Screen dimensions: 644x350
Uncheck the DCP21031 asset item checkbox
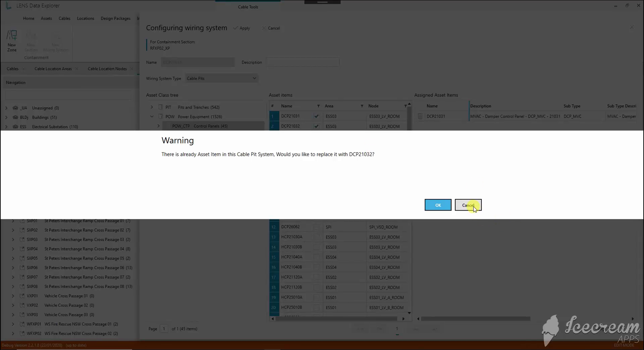[x=316, y=116]
